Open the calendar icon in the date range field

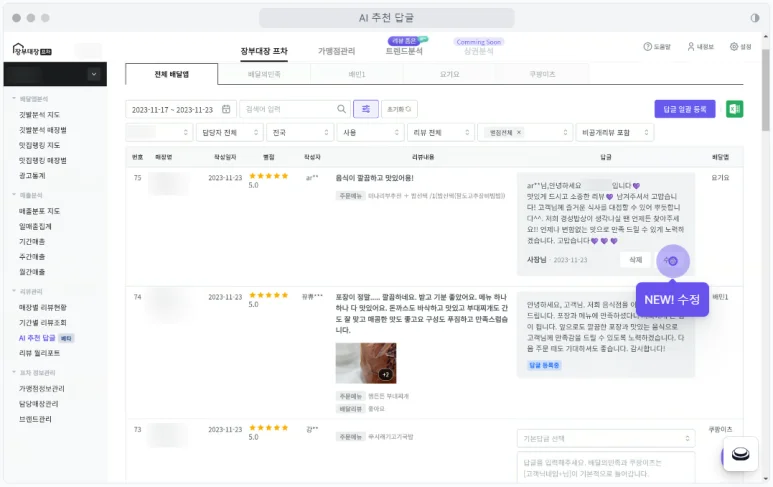[226, 109]
